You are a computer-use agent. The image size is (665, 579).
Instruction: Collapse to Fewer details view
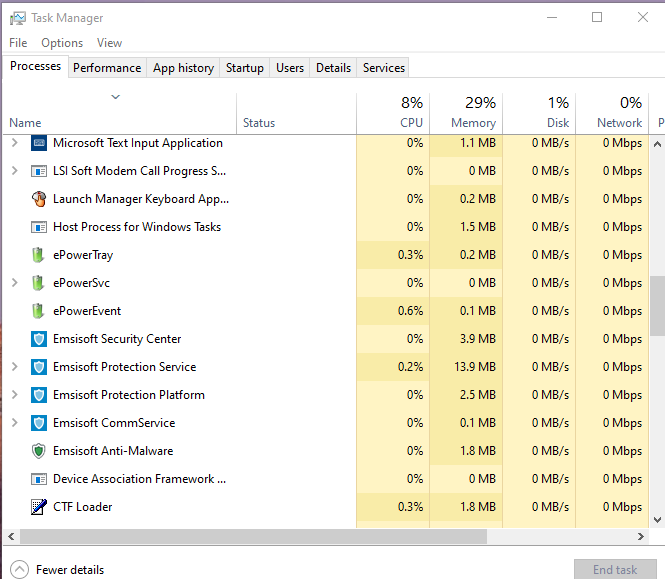(58, 569)
